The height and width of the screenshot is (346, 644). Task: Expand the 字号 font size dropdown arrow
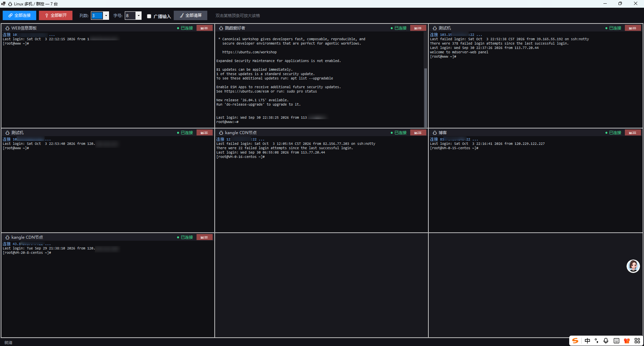pyautogui.click(x=139, y=15)
